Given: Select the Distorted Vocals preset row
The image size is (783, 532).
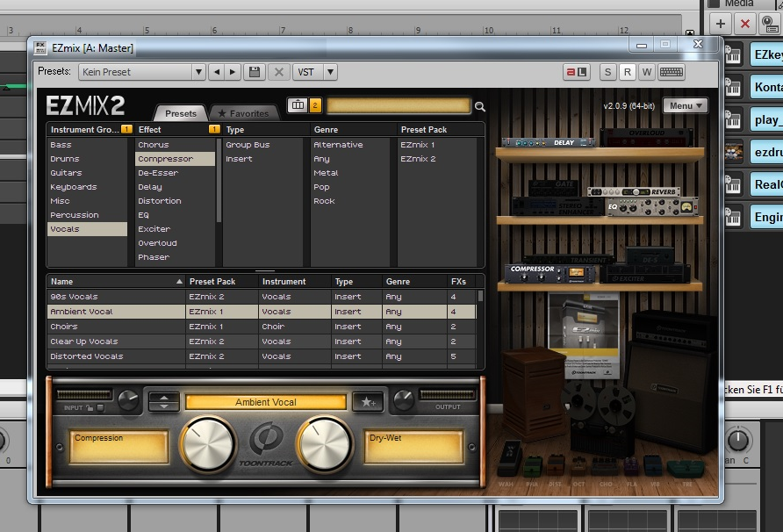Looking at the screenshot, I should click(262, 356).
